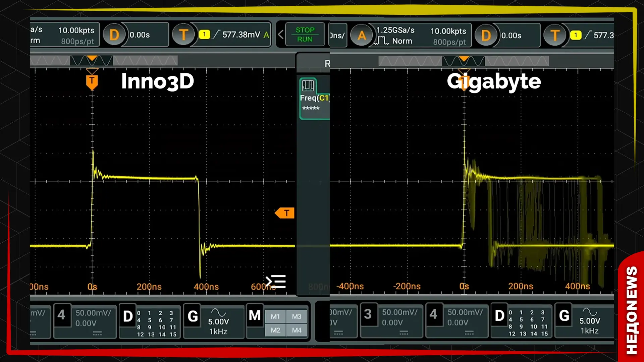644x362 pixels.
Task: Open the navigation menu icon with three lines
Action: pos(276,282)
